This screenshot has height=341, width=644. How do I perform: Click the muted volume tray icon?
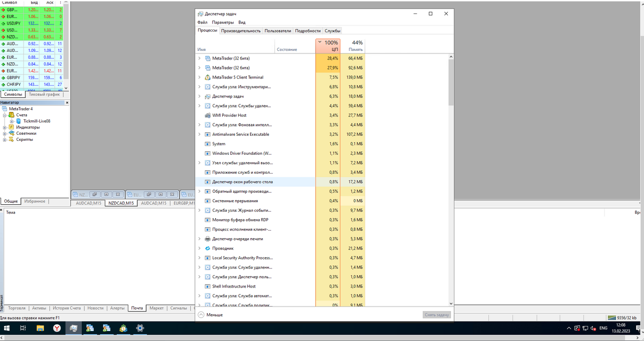[593, 328]
